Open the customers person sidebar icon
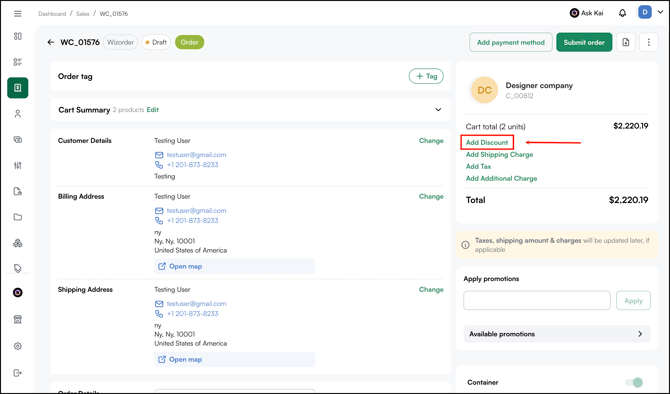670x394 pixels. tap(18, 114)
